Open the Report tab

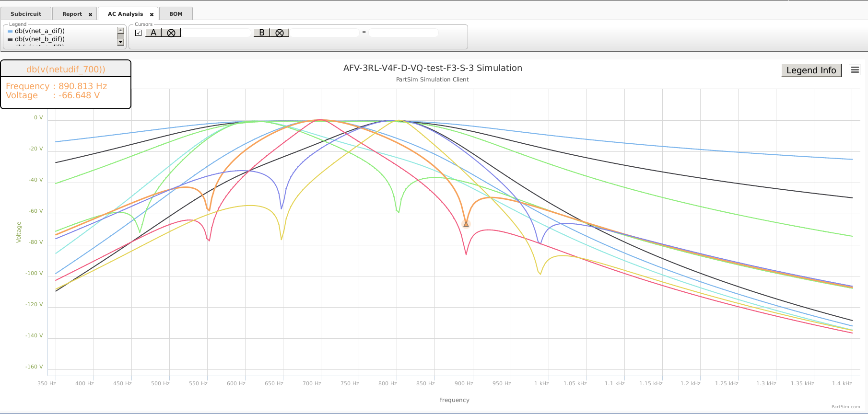(72, 14)
